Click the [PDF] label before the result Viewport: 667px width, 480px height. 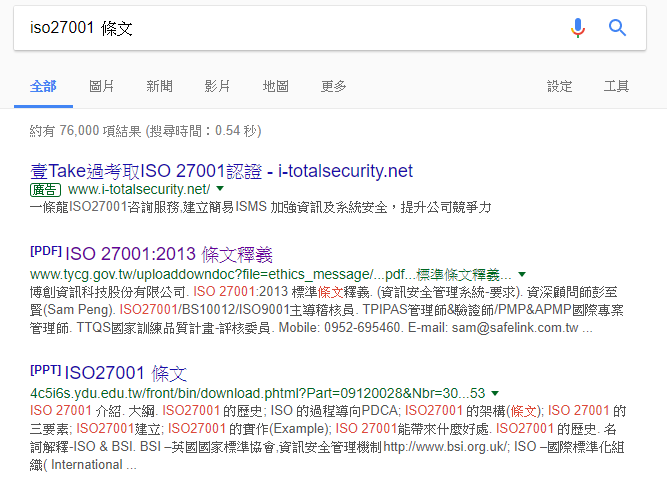point(46,251)
